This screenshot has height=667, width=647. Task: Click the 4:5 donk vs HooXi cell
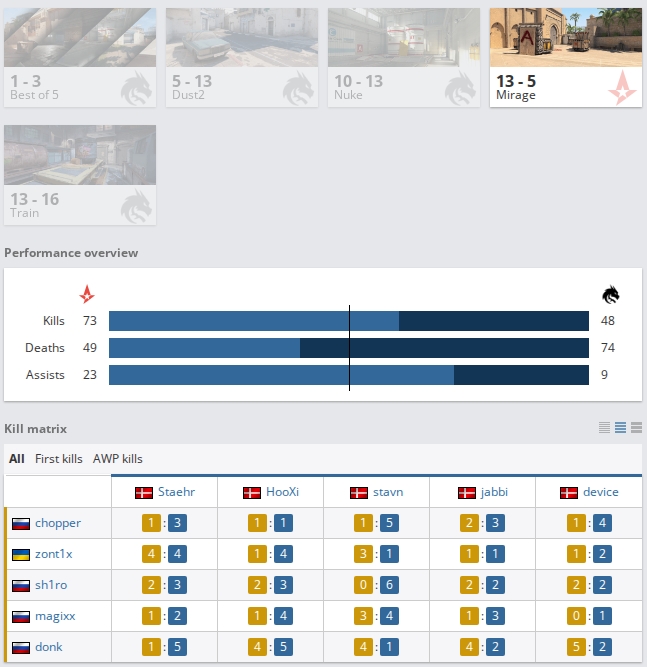(271, 647)
